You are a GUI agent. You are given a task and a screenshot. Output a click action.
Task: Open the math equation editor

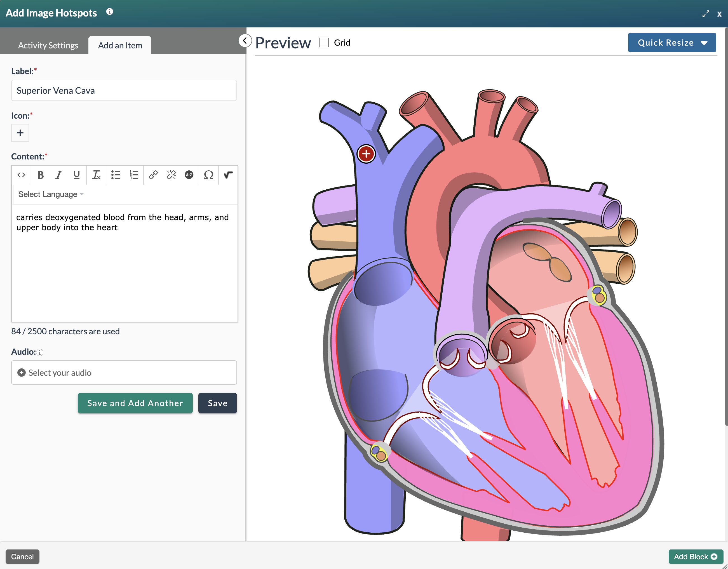228,175
